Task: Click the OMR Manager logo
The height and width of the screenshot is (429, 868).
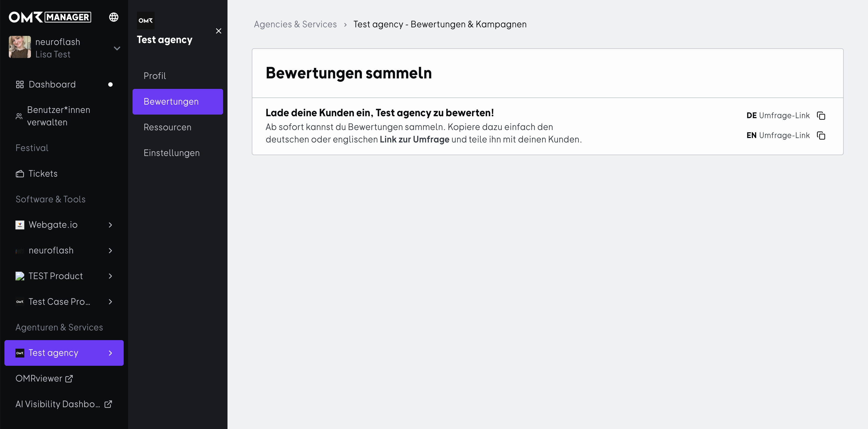Action: pos(50,17)
